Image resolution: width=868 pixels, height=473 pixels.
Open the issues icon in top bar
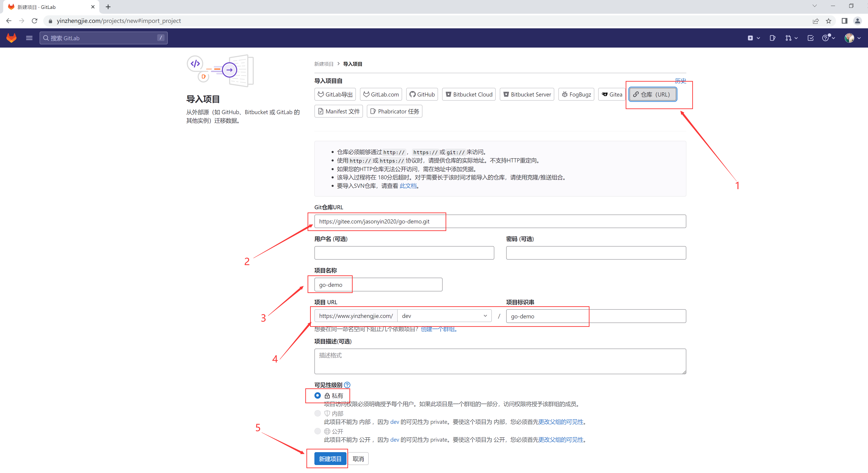click(x=772, y=38)
